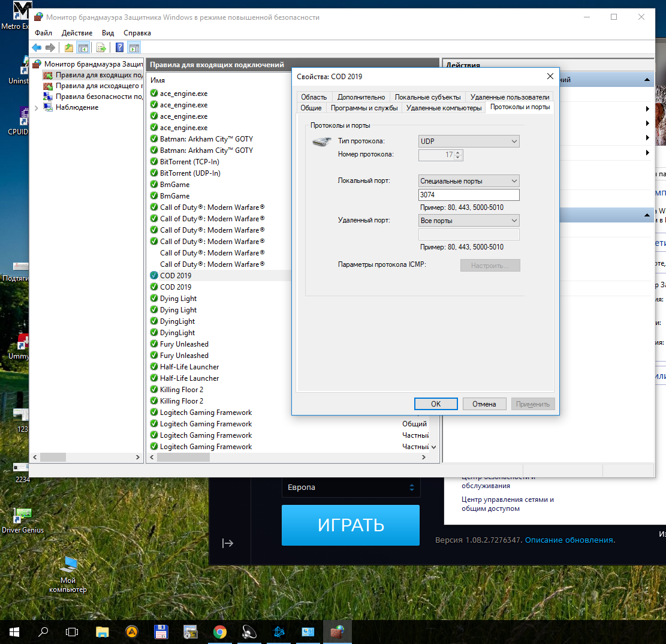Click the big 'ИГРАТЬ' play button
Screen dimensions: 666x644
[x=351, y=525]
